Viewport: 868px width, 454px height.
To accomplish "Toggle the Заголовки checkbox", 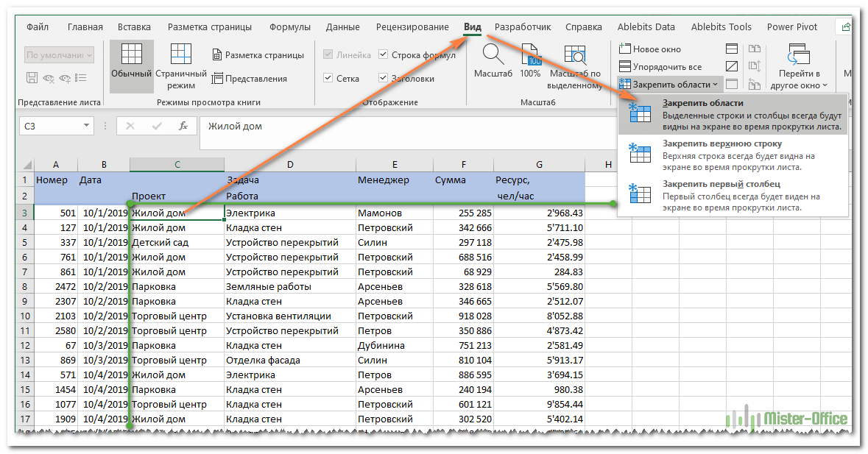I will click(383, 78).
